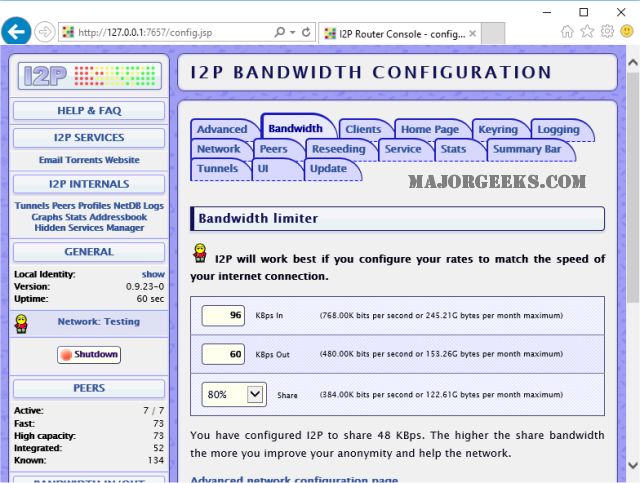The width and height of the screenshot is (640, 483).
Task: Open the Hidden Services Manager link
Action: pos(89,228)
